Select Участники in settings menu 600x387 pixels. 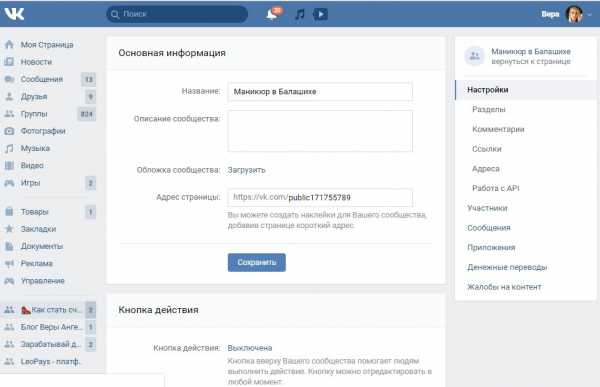[x=487, y=208]
